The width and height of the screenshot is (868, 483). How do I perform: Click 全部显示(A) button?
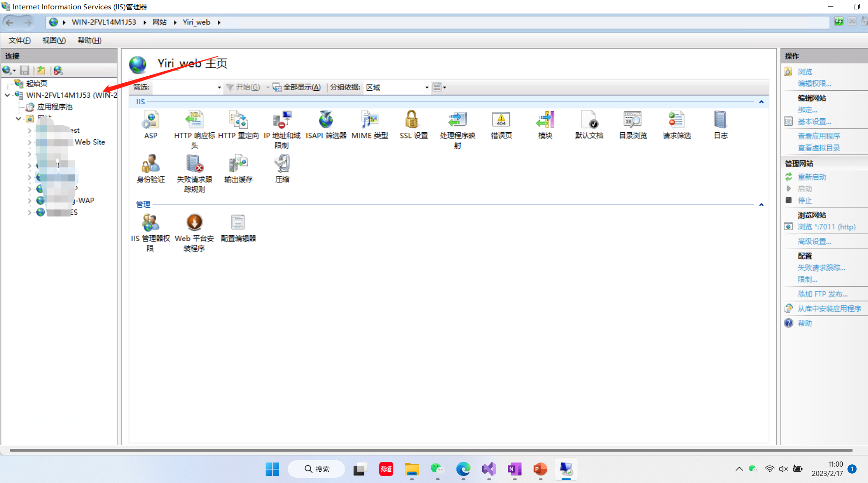point(297,87)
